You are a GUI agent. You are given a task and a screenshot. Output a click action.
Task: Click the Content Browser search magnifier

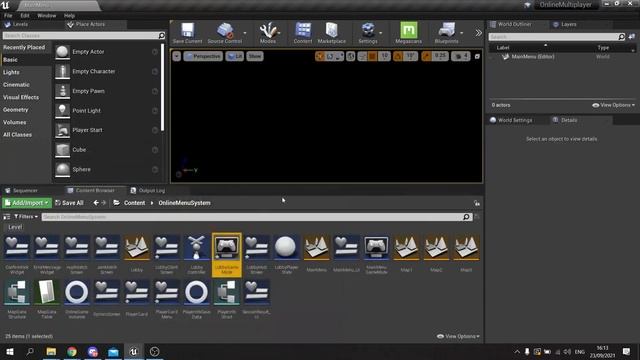[466, 217]
